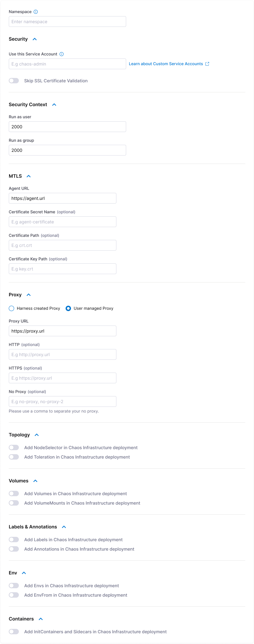This screenshot has width=254, height=644.
Task: Collapse the Security section
Action: 35,39
